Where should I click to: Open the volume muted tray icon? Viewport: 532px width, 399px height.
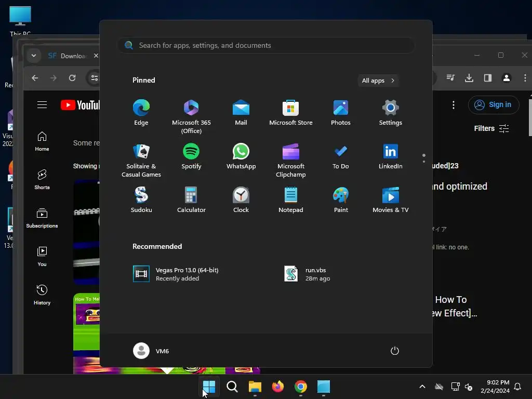click(x=469, y=387)
